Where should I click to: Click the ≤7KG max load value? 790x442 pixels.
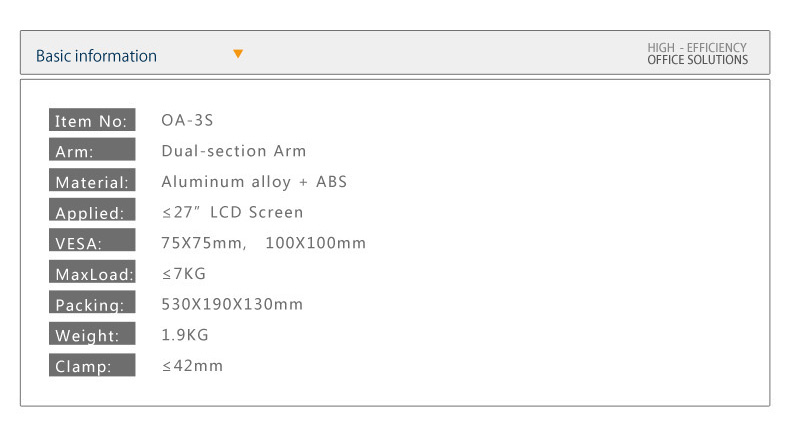184,274
